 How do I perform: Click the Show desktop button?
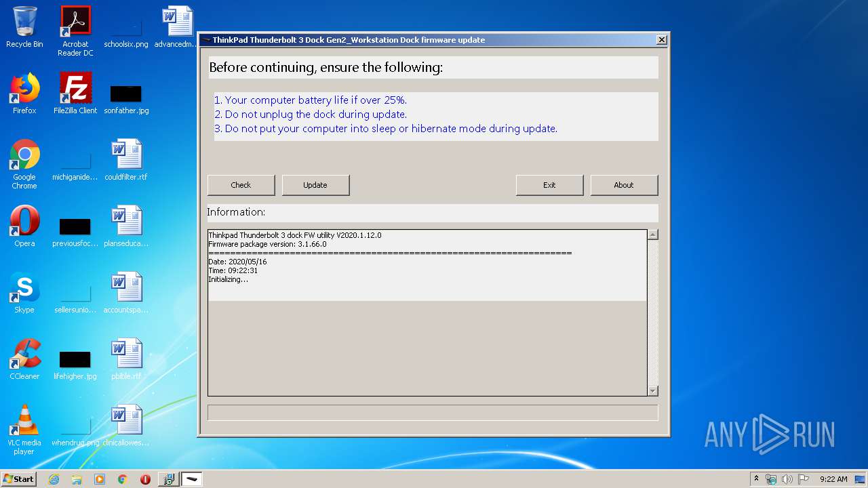click(861, 479)
